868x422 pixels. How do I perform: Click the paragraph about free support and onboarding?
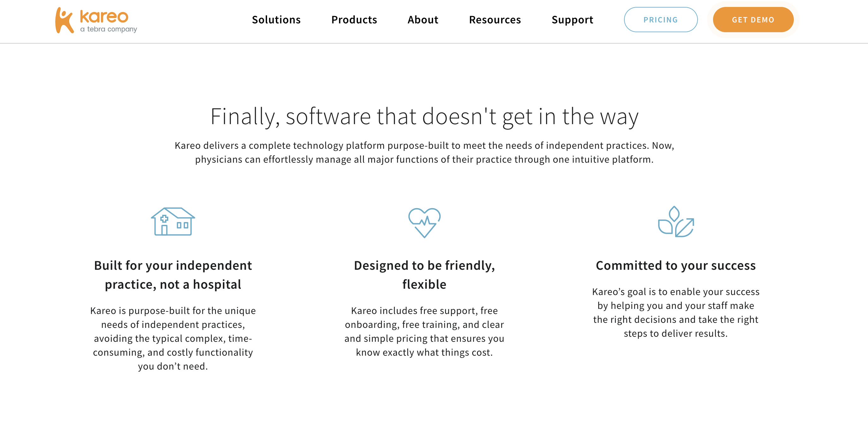coord(424,331)
